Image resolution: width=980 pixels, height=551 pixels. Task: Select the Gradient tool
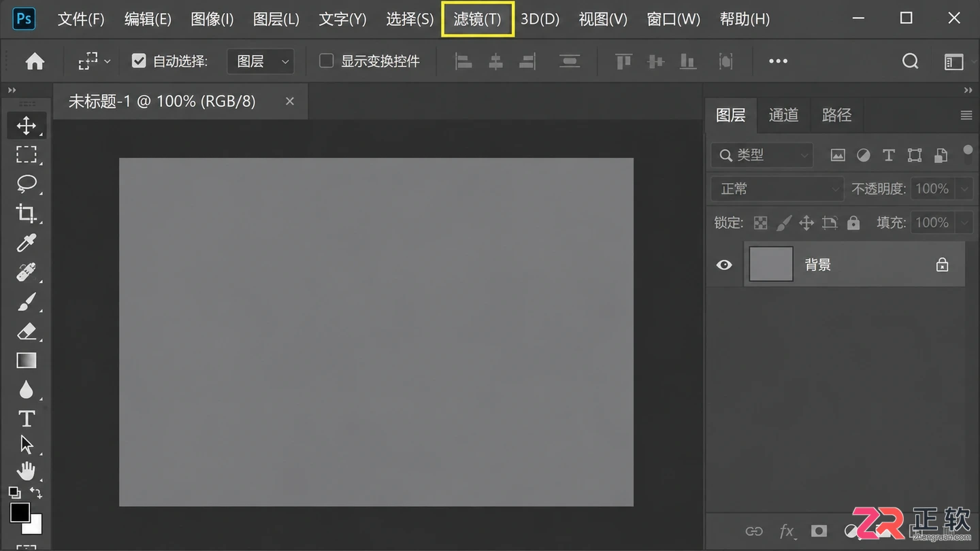(x=27, y=361)
